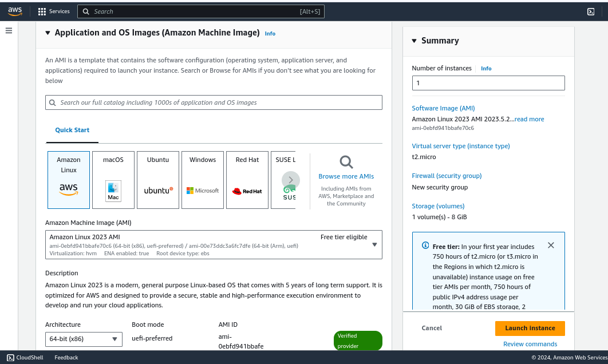Image resolution: width=608 pixels, height=364 pixels.
Task: Click the Verified provider badge
Action: [x=358, y=341]
